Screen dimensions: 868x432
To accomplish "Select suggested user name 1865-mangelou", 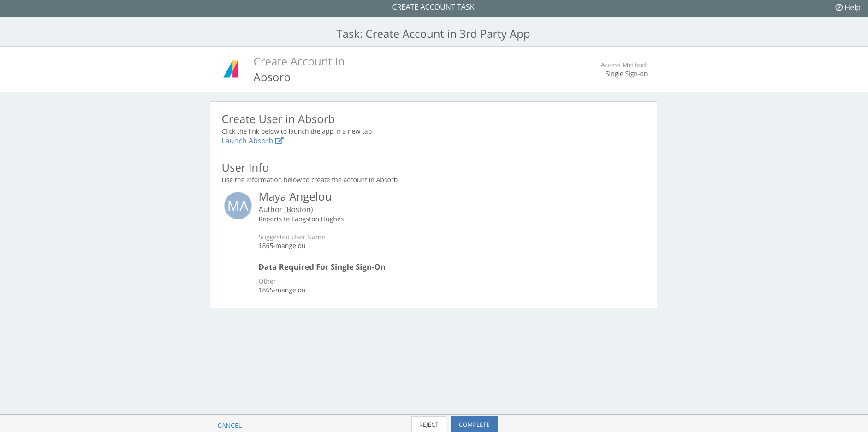I will click(x=282, y=246).
